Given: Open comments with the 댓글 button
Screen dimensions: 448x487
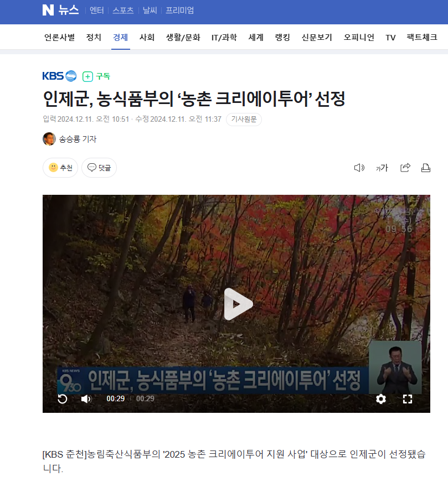Looking at the screenshot, I should click(x=99, y=168).
